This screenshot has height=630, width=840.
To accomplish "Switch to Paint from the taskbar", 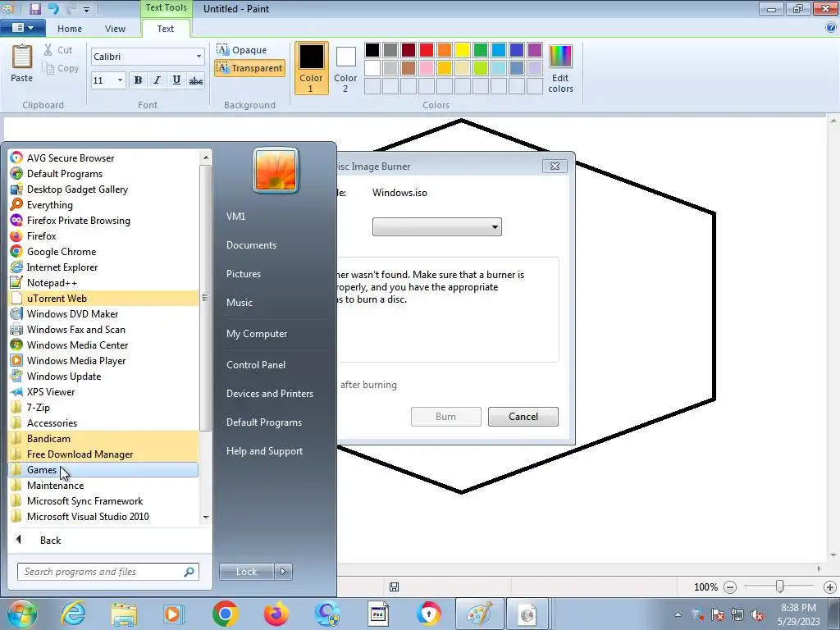I will pyautogui.click(x=479, y=614).
